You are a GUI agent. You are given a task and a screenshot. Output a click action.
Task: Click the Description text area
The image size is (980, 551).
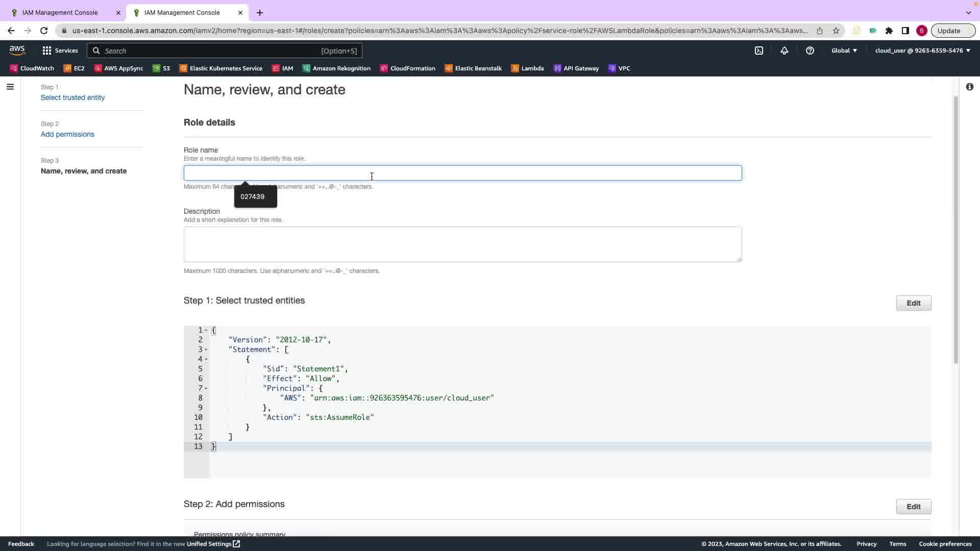[462, 244]
